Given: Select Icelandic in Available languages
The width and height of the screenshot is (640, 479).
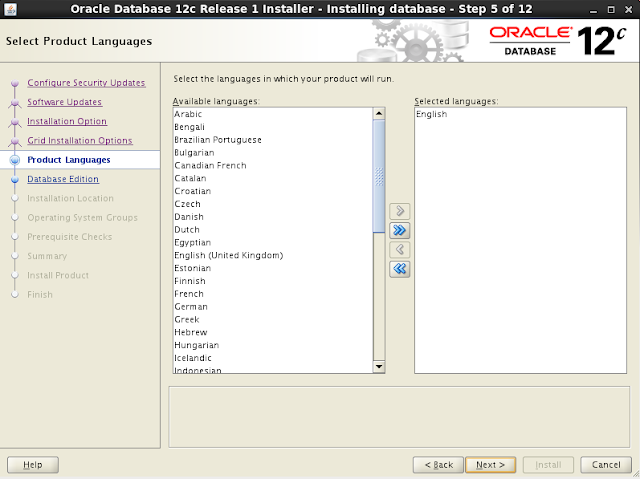Looking at the screenshot, I should click(x=273, y=358).
